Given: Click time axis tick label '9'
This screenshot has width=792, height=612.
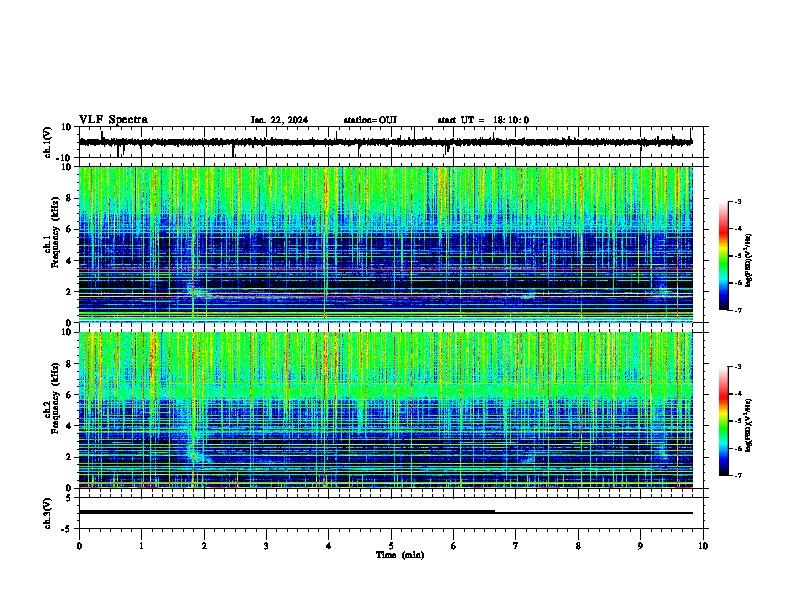Looking at the screenshot, I should [x=640, y=546].
